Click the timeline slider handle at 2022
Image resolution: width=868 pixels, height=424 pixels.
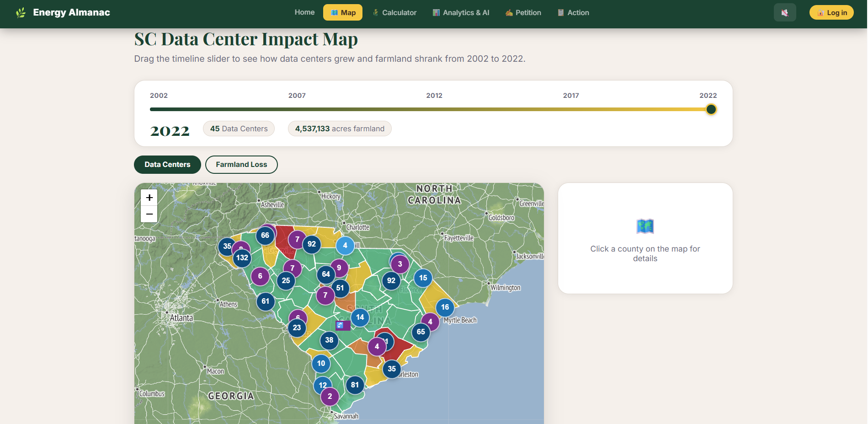(x=711, y=109)
